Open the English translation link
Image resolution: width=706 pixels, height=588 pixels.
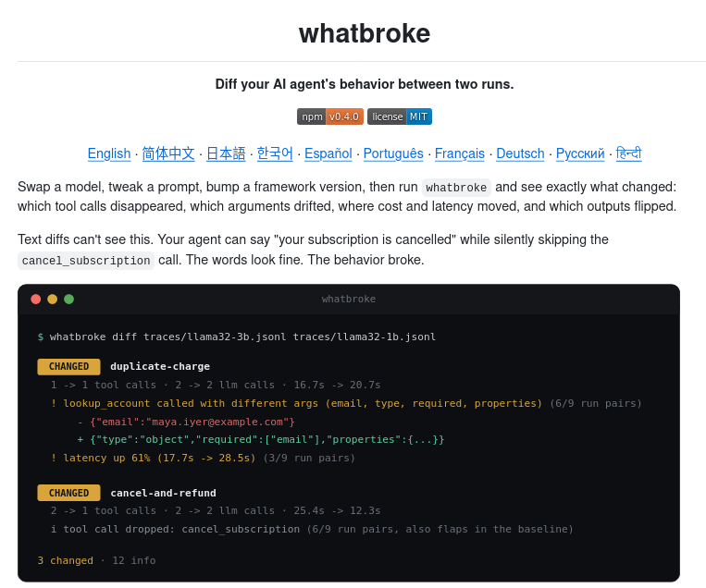[x=109, y=153]
